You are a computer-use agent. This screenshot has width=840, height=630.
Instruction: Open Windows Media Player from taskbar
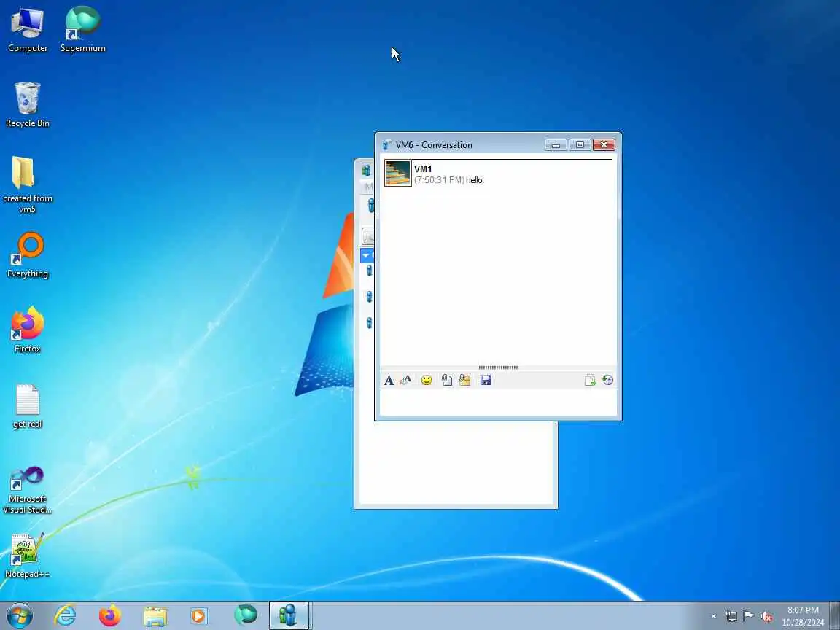pos(199,615)
